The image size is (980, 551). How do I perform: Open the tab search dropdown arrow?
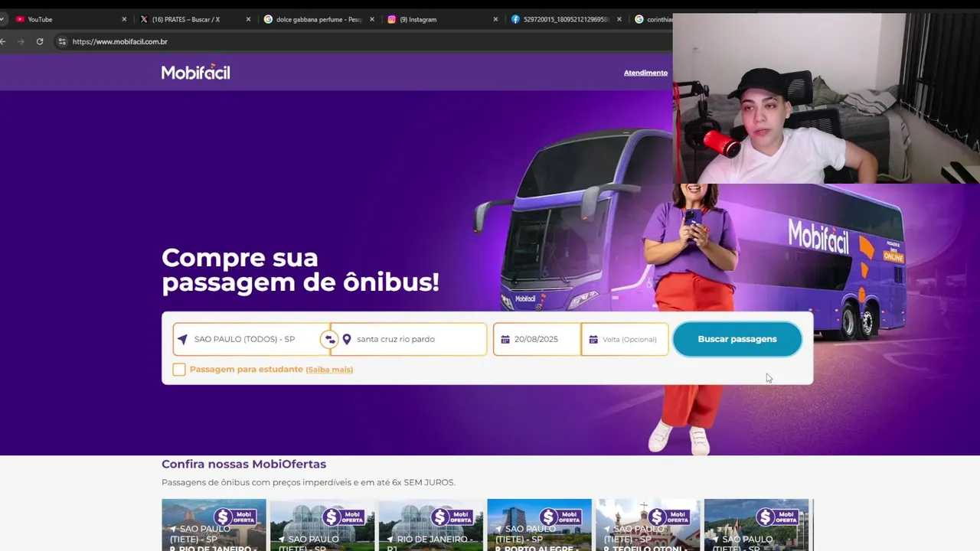[2, 19]
